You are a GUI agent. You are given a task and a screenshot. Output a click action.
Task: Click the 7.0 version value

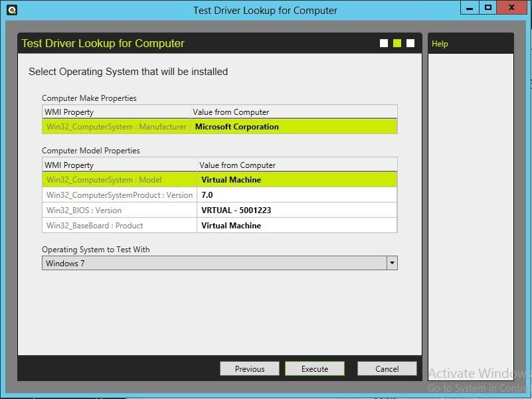click(x=297, y=195)
